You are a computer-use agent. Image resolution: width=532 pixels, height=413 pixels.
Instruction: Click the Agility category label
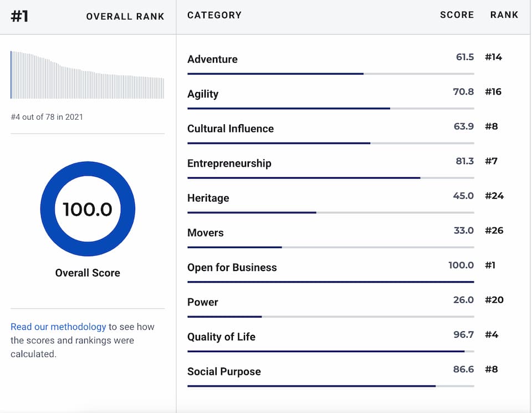203,94
